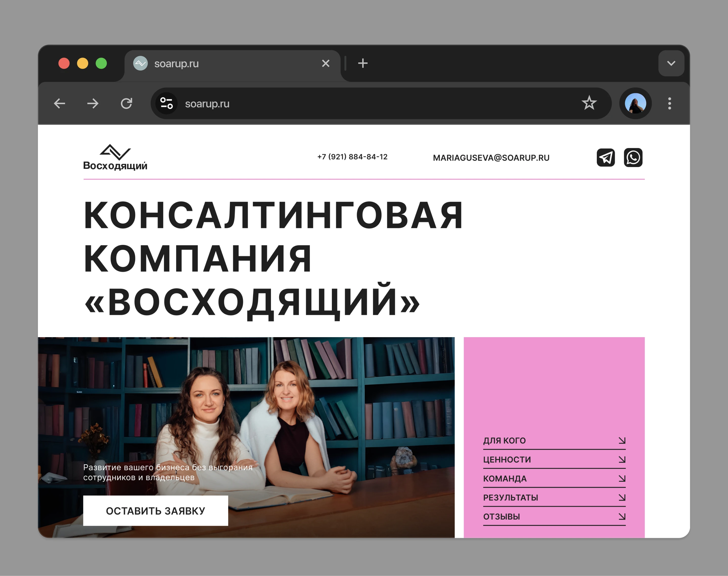Open the browser profile avatar
This screenshot has height=576, width=728.
point(635,104)
